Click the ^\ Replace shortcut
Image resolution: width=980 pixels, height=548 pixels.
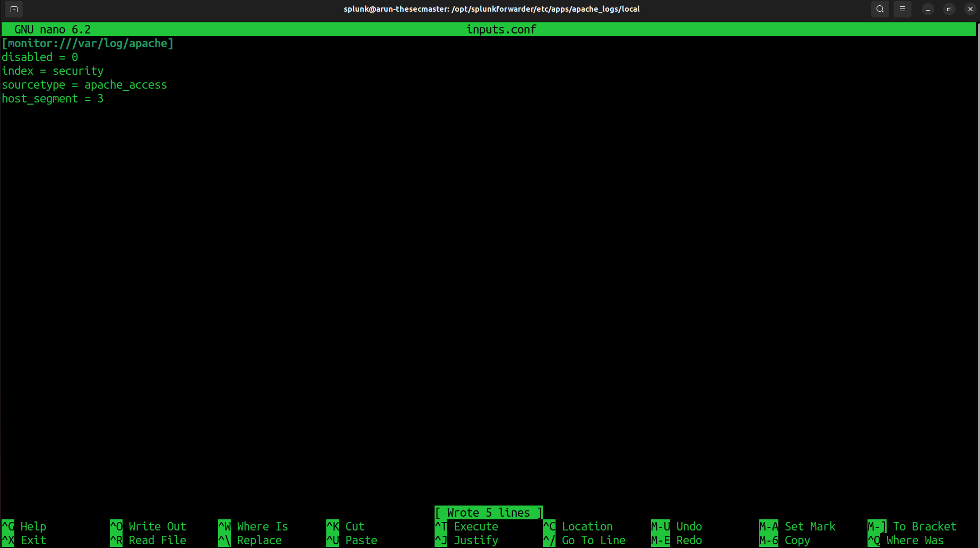tap(250, 540)
